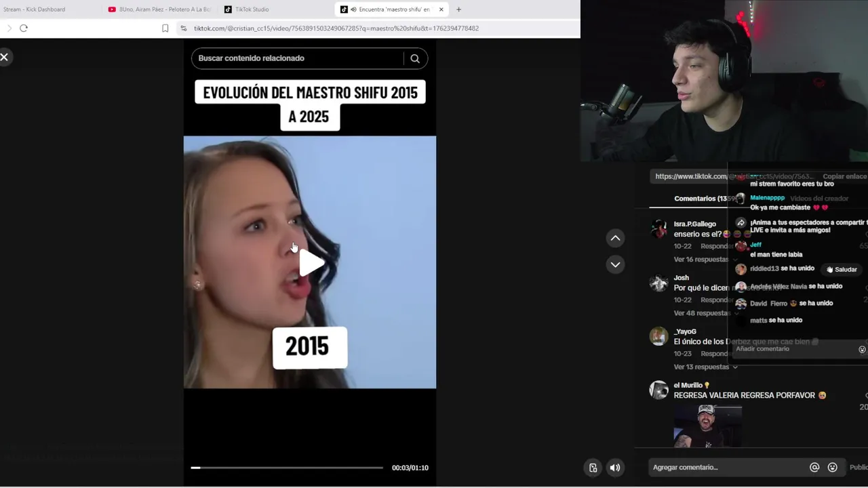Click username 'Jeff' in live chat
868x488 pixels.
755,245
